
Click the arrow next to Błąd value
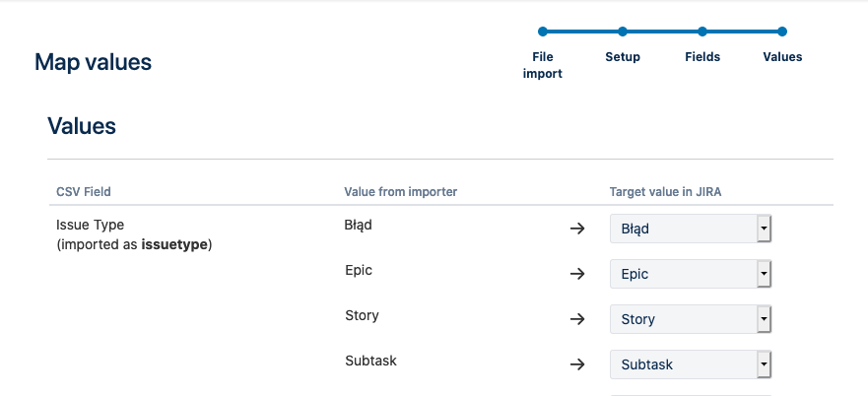577,229
